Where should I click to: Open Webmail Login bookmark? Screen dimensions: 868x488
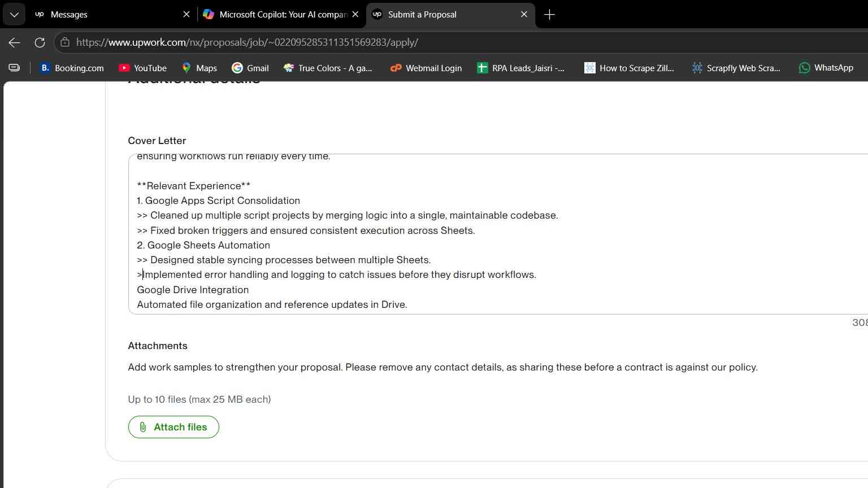tap(426, 68)
